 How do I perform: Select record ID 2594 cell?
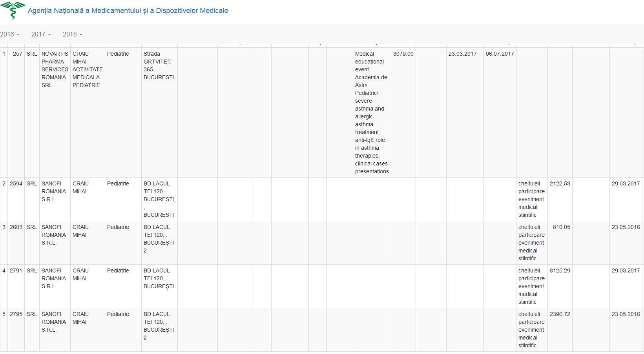point(16,183)
